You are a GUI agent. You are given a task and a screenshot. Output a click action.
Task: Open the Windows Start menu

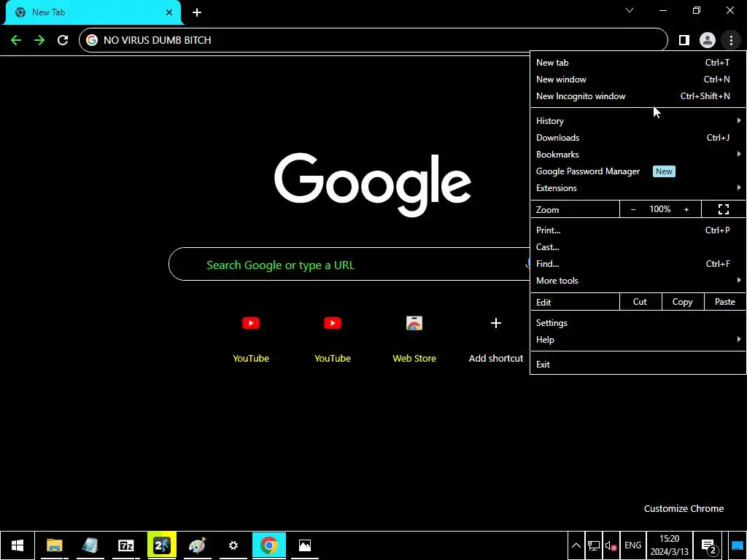coord(18,545)
